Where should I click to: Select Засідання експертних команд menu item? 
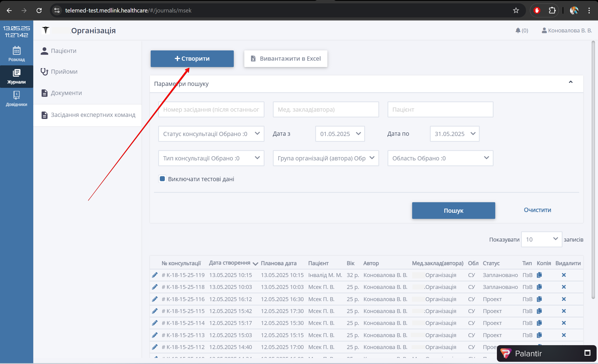(93, 115)
